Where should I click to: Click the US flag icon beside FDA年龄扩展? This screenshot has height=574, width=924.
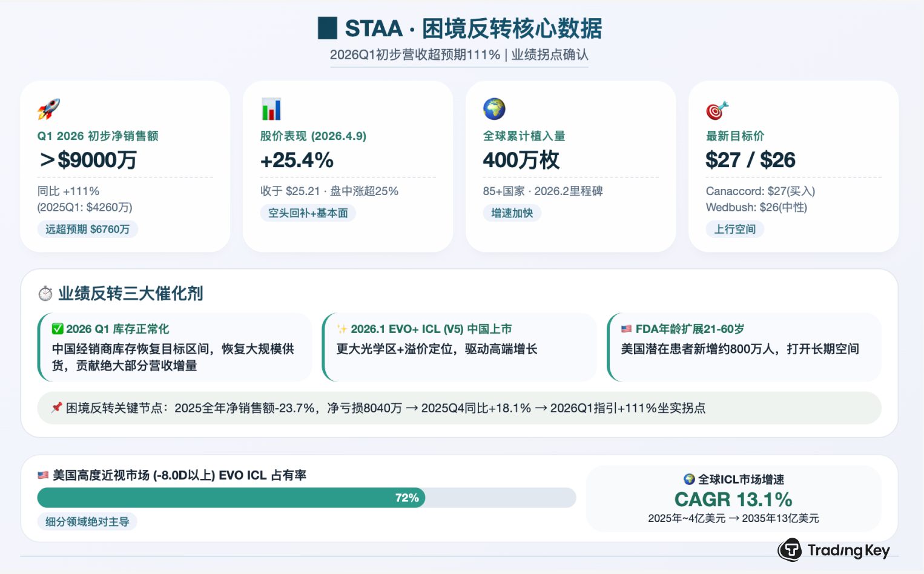pos(626,329)
